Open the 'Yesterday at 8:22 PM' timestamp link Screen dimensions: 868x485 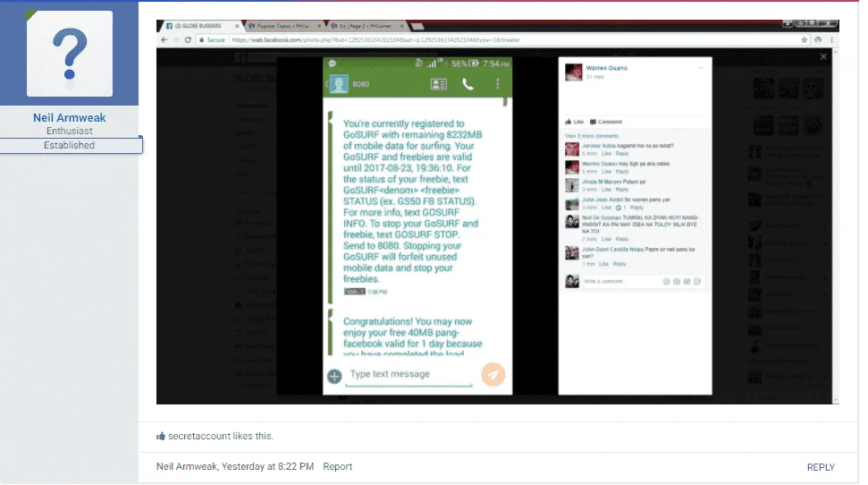pyautogui.click(x=267, y=467)
